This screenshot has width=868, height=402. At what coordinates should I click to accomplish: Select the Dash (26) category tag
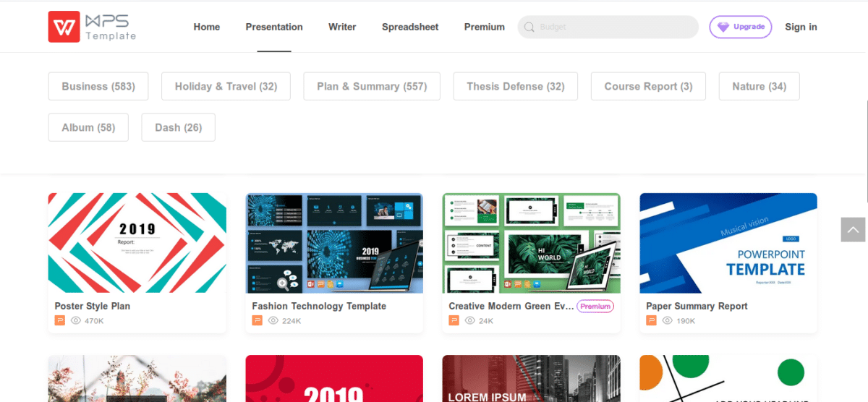pos(179,127)
